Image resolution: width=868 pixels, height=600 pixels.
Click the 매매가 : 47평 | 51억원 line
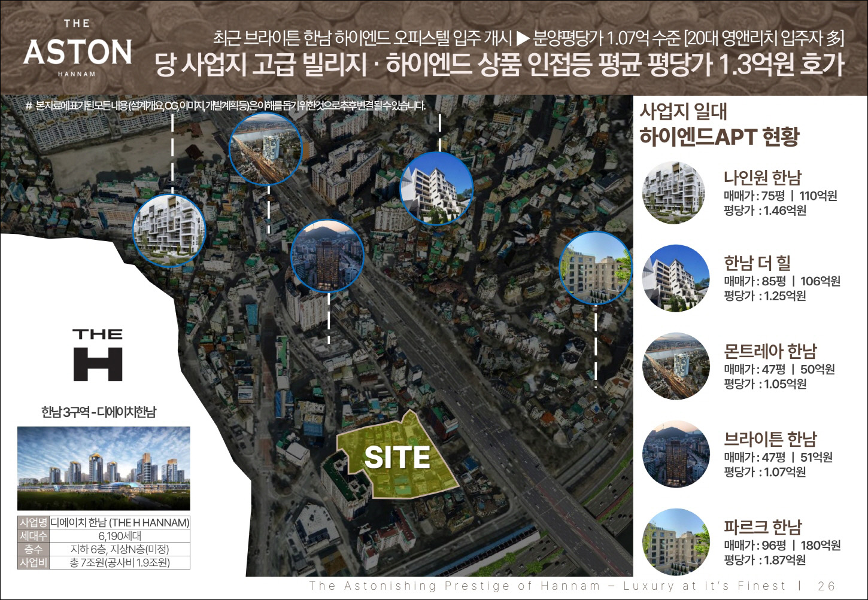pyautogui.click(x=778, y=457)
